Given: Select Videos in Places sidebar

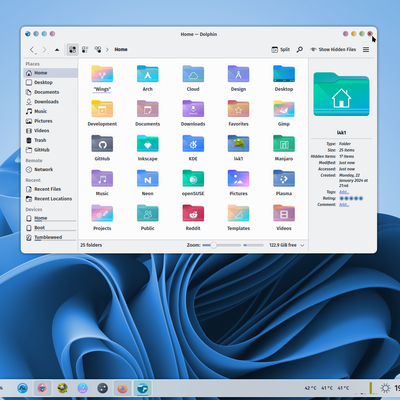Looking at the screenshot, I should point(51,131).
